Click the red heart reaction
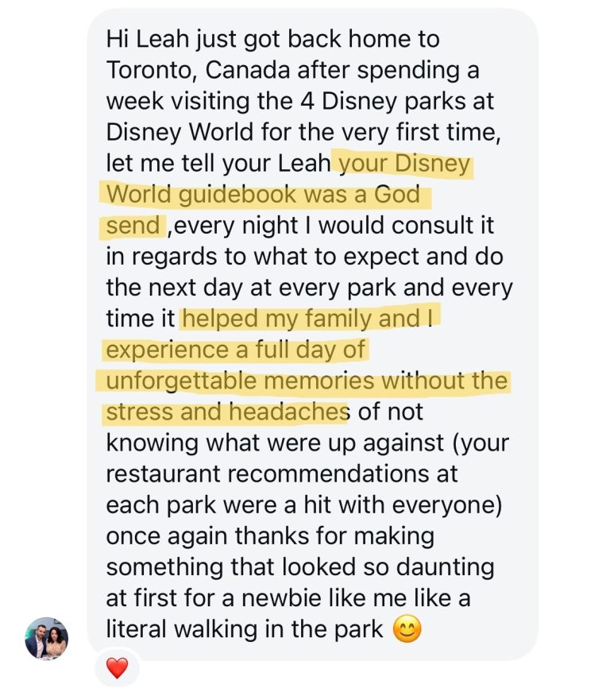Viewport: 610px width, 700px height. [x=117, y=669]
